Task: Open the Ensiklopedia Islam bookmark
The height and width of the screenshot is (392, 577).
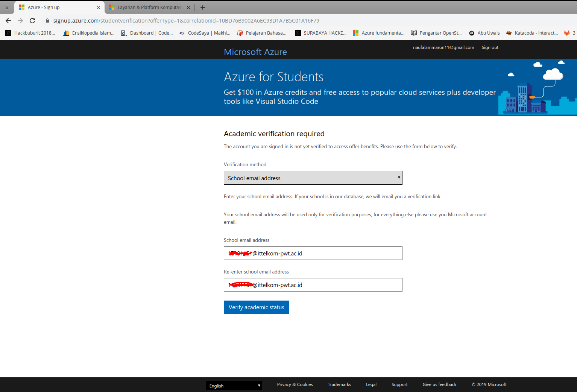Action: (89, 33)
